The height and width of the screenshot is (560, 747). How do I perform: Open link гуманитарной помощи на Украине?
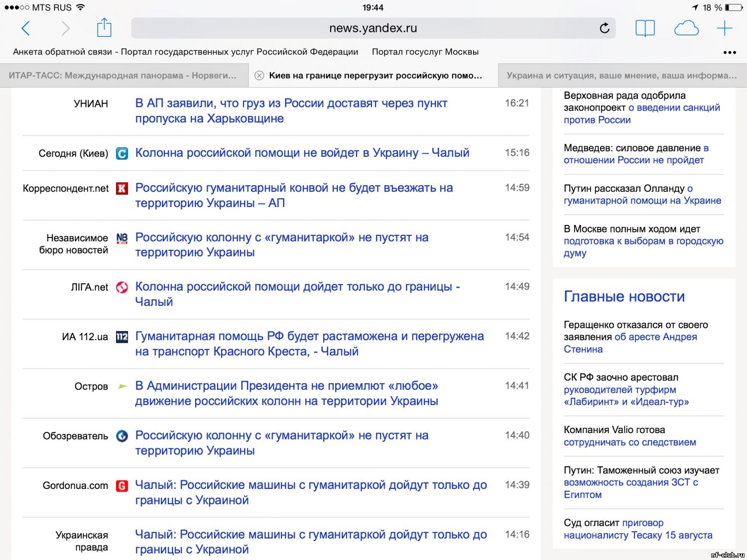[642, 195]
